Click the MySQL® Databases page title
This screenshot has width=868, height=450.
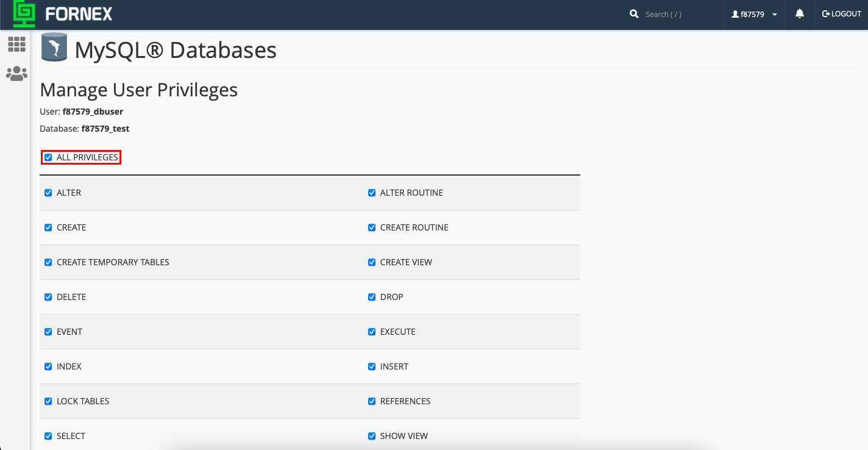pos(176,49)
